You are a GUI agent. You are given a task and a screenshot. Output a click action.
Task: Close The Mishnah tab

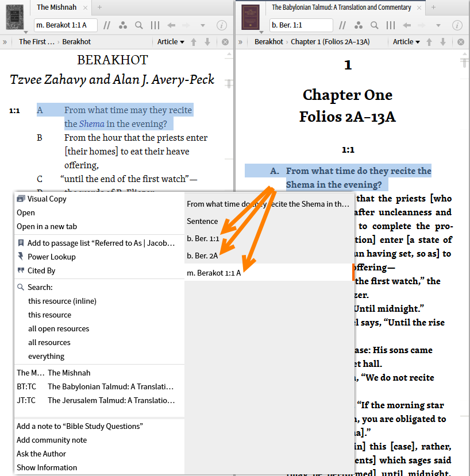pyautogui.click(x=86, y=7)
